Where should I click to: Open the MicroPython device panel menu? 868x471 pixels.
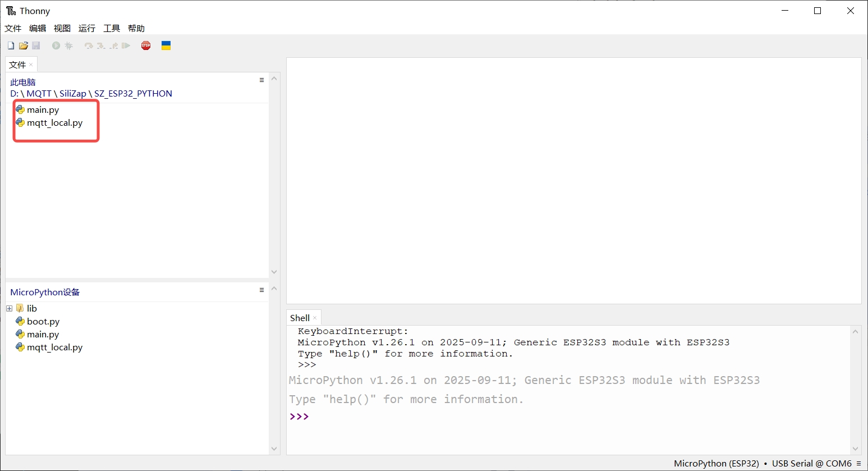click(x=261, y=290)
